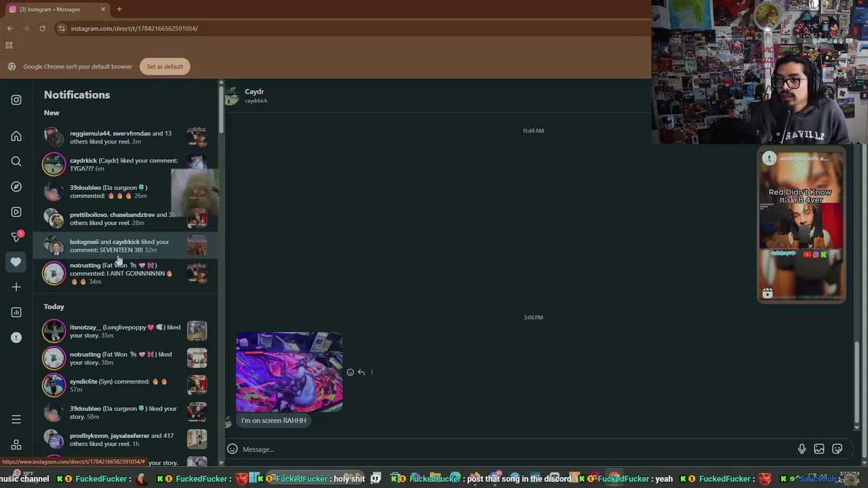Open bolognwii and caydrick SEVENTEEN 38 notification

coord(125,245)
